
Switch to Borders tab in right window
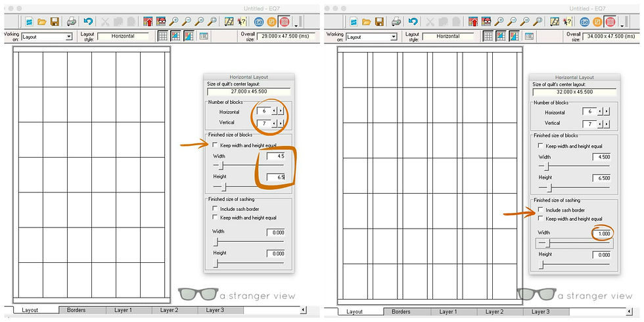tap(401, 311)
